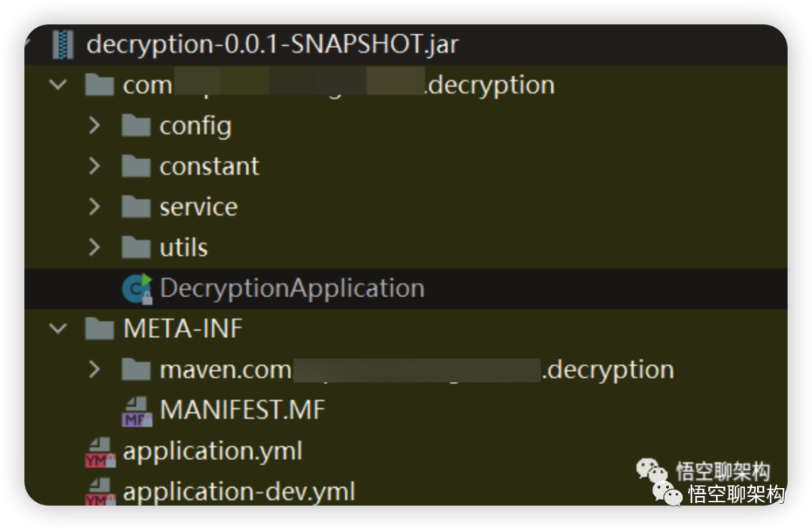The image size is (812, 530).
Task: Click the utils folder icon
Action: point(136,247)
